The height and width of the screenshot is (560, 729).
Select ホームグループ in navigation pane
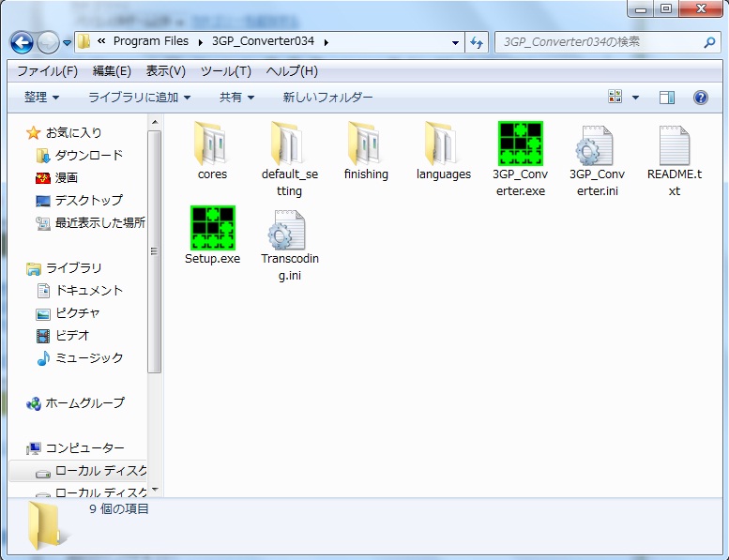(x=75, y=403)
